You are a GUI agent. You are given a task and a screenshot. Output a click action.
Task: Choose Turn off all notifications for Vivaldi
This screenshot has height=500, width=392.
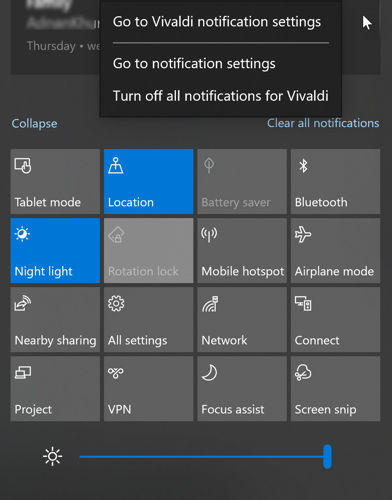221,96
